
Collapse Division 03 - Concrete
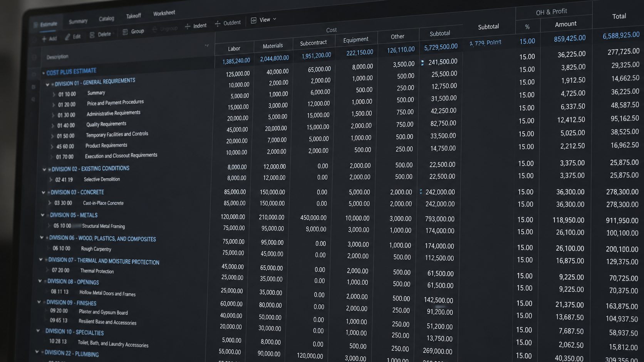pos(44,192)
